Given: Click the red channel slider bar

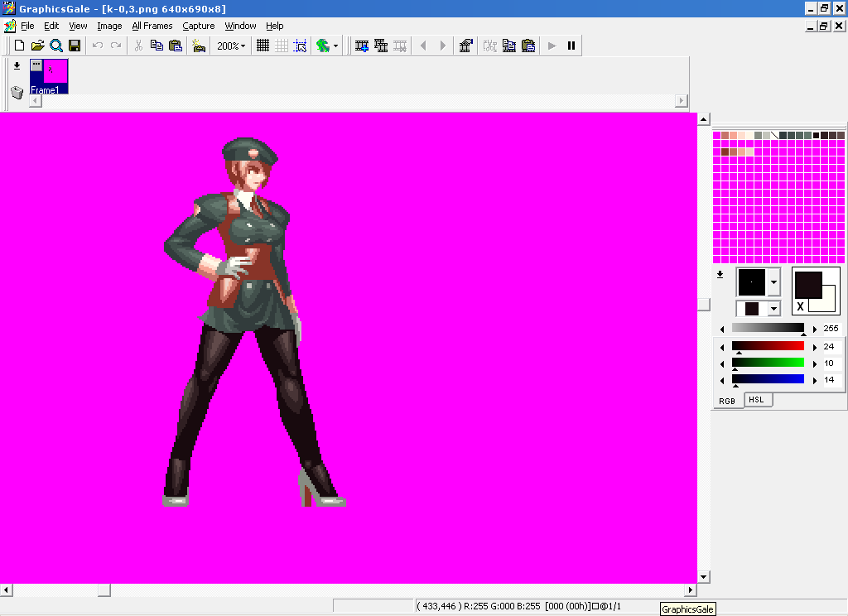Looking at the screenshot, I should 768,346.
